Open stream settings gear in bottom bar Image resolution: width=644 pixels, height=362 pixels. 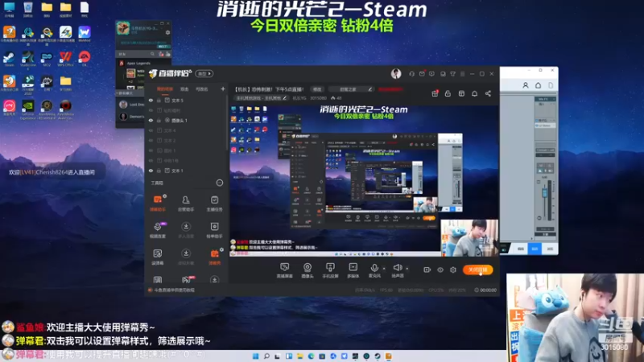453,269
